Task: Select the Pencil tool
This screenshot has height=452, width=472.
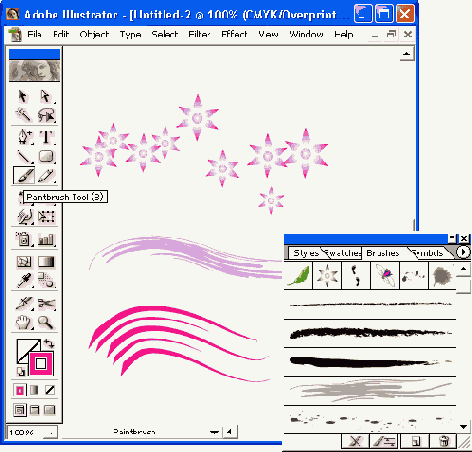Action: 46,176
